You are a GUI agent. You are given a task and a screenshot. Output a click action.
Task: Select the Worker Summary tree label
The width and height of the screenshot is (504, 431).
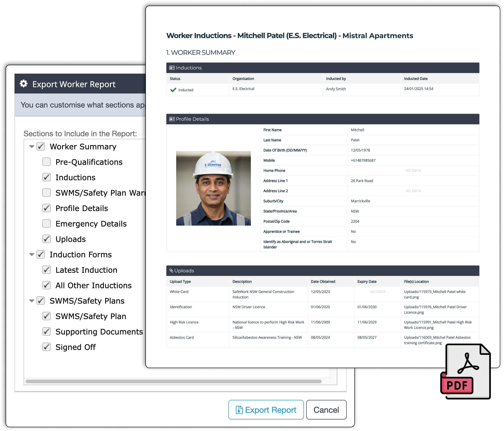(x=83, y=147)
